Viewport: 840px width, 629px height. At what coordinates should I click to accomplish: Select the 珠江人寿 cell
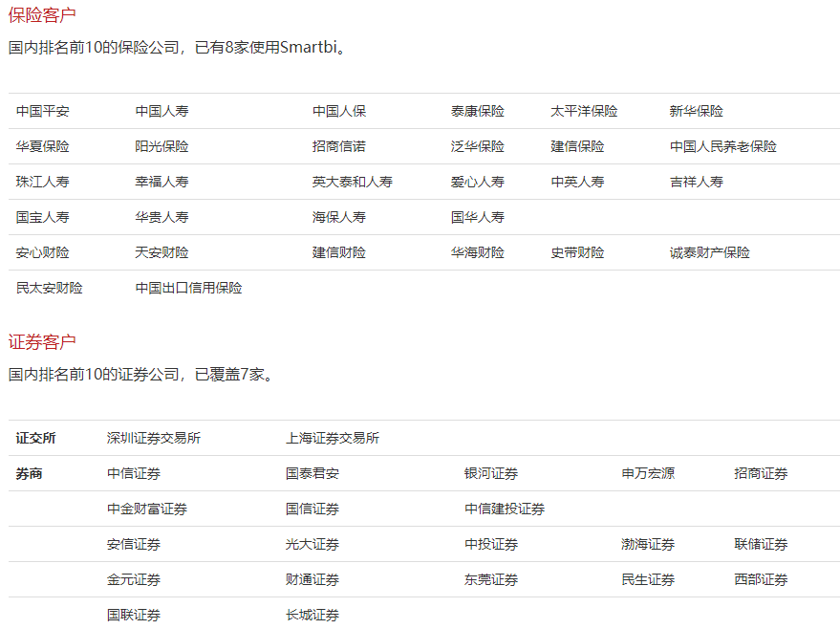click(x=43, y=182)
